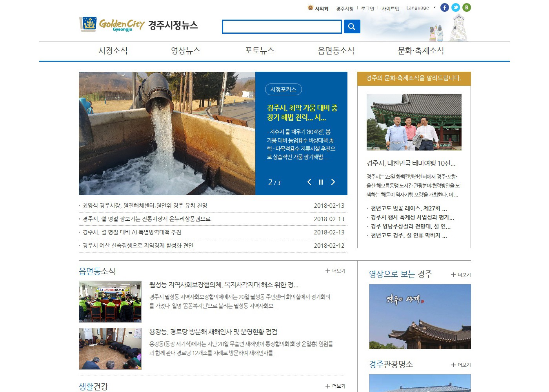Click the 로그인 link
This screenshot has height=392, width=549.
click(x=367, y=8)
